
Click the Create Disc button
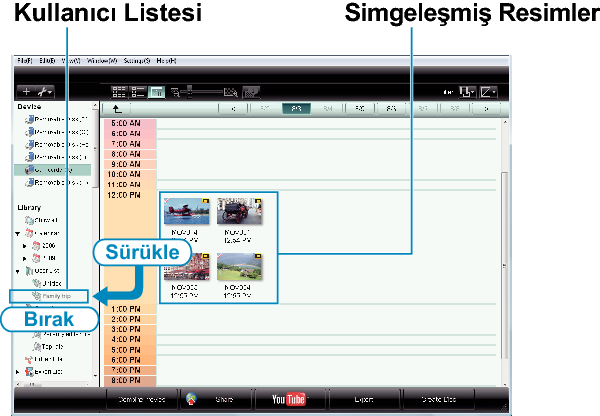pyautogui.click(x=439, y=399)
